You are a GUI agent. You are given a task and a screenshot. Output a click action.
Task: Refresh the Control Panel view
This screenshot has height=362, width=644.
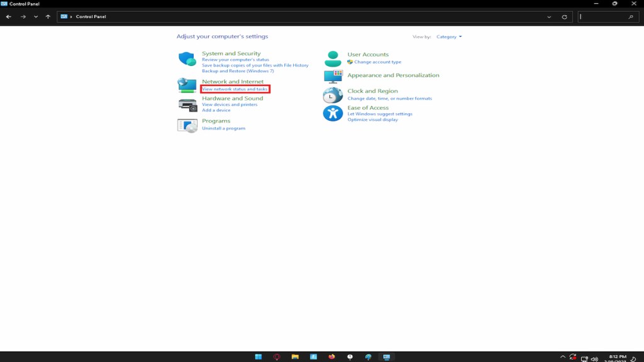[x=564, y=17]
